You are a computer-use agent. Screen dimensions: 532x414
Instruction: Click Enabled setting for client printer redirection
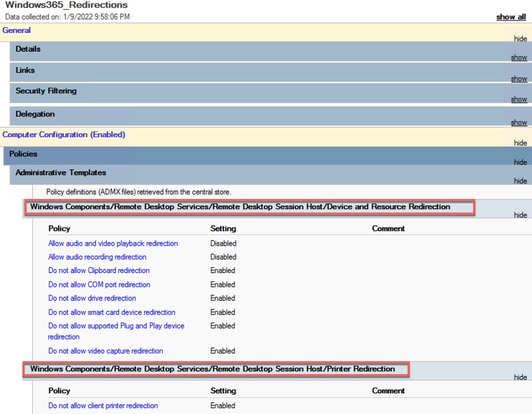[223, 406]
